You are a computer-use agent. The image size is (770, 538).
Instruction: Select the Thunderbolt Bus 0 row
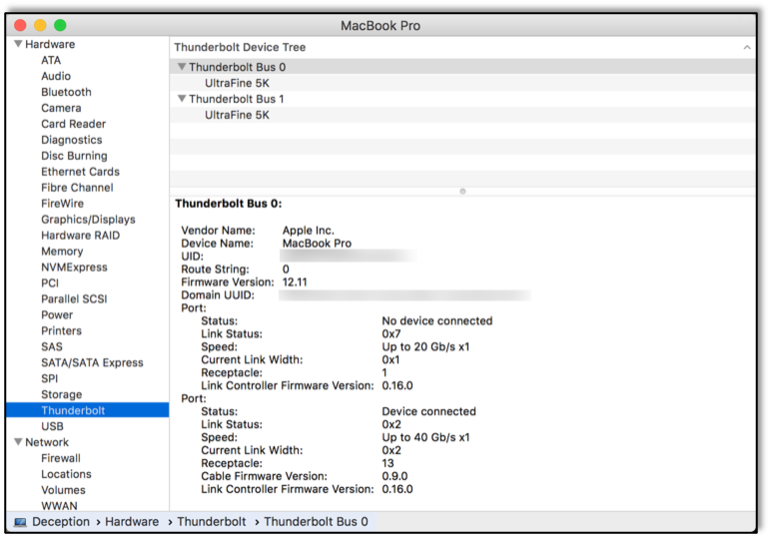[x=463, y=67]
